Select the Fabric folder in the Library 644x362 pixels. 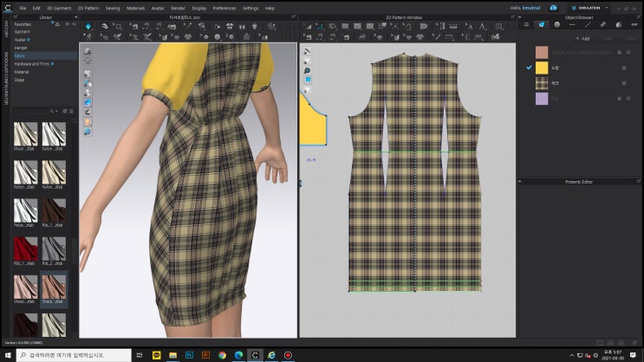20,56
